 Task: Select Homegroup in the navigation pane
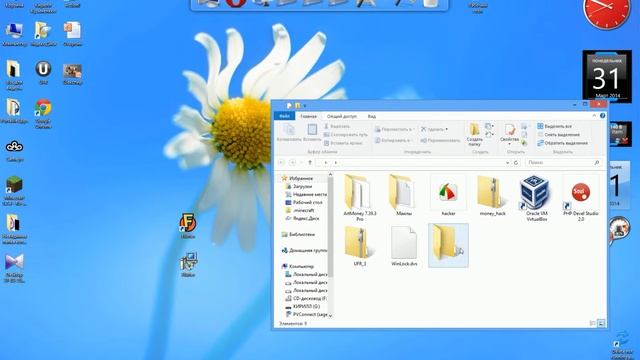point(304,250)
